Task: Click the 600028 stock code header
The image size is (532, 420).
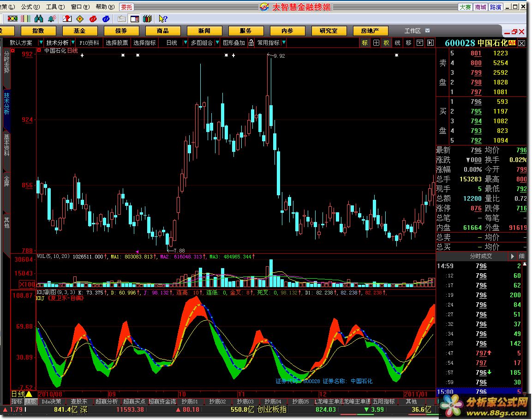Action: [460, 43]
